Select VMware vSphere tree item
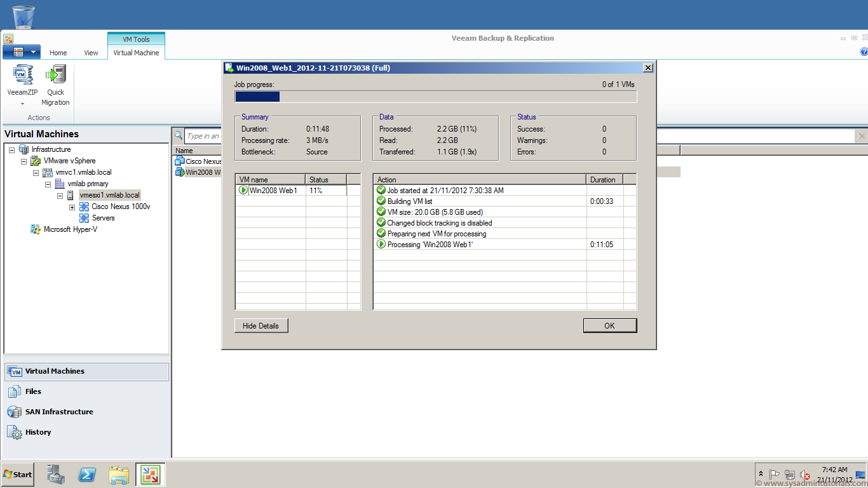 click(69, 161)
